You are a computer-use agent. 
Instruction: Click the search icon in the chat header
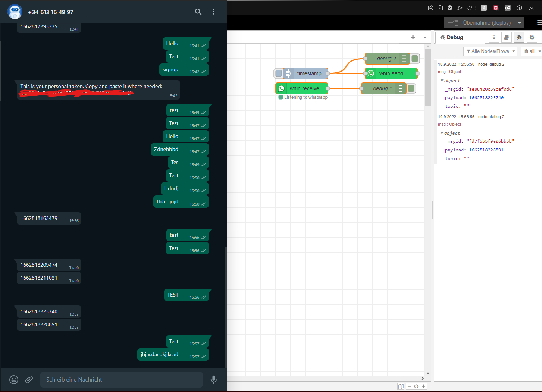(198, 12)
